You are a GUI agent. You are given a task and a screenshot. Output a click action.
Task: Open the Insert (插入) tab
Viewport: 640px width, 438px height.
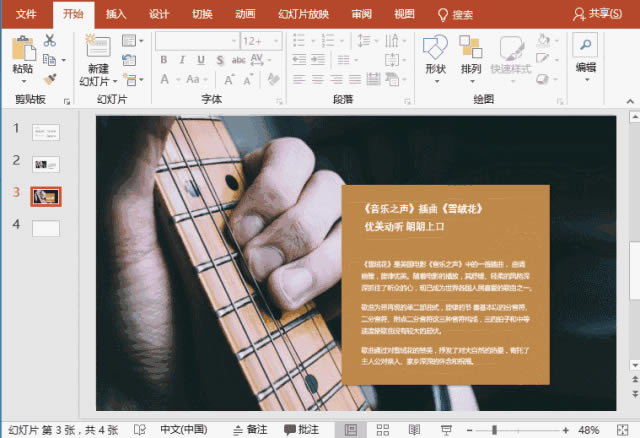pyautogui.click(x=116, y=14)
